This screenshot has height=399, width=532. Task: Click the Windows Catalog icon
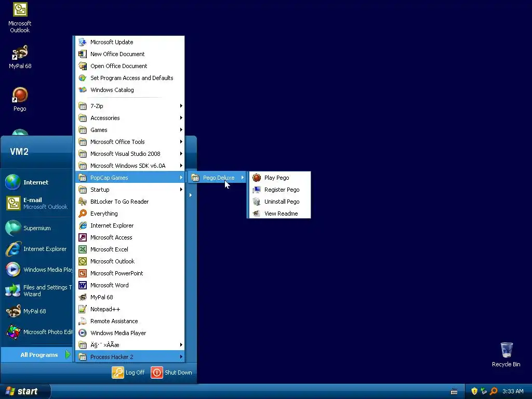(x=83, y=90)
